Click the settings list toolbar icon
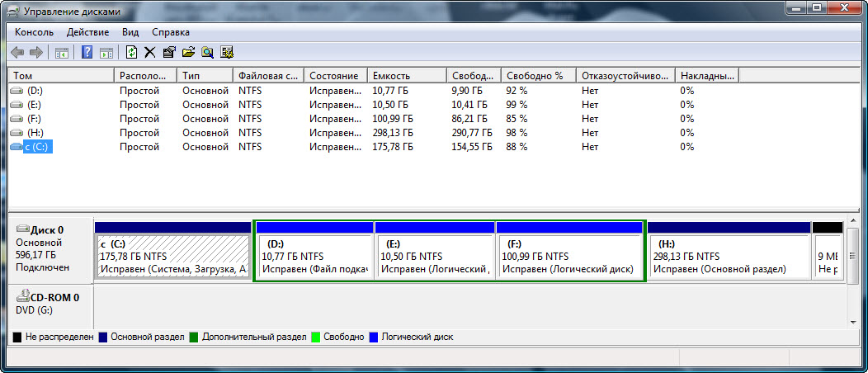Screen dimensions: 868x373 226,53
